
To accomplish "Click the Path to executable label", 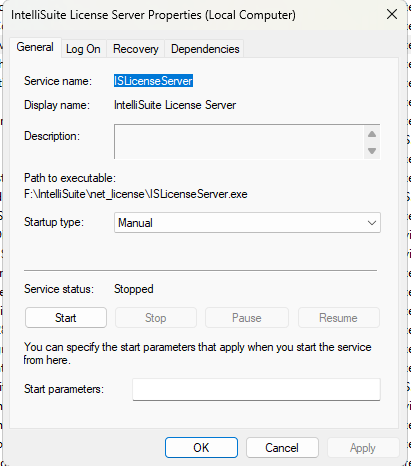I will [70, 178].
